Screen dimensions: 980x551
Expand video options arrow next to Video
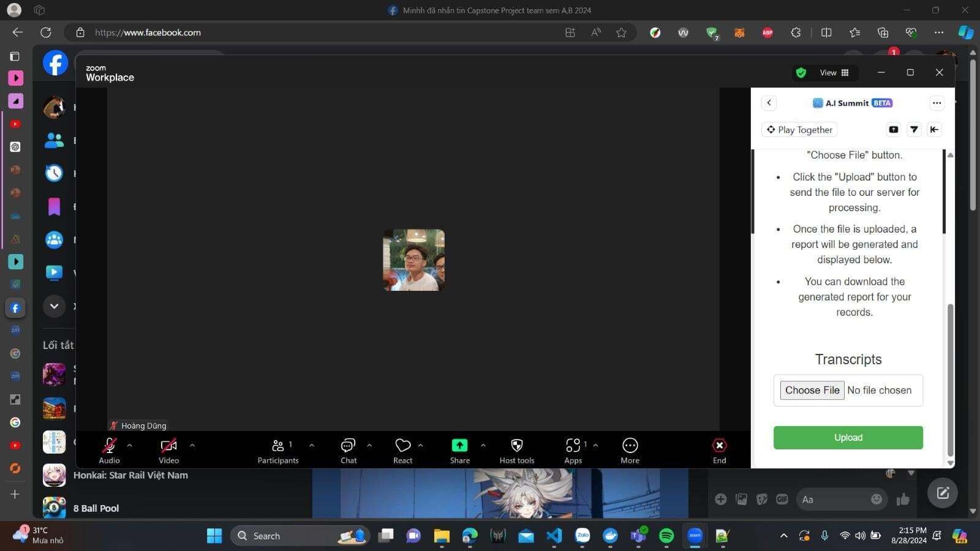point(192,445)
